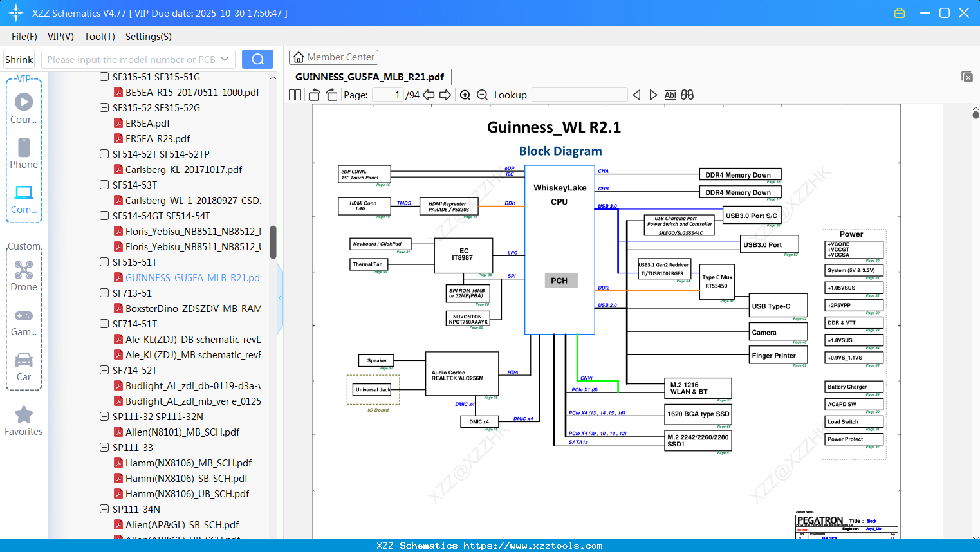Open the Tool(T) menu
Screen dimensions: 980x552
(100, 37)
